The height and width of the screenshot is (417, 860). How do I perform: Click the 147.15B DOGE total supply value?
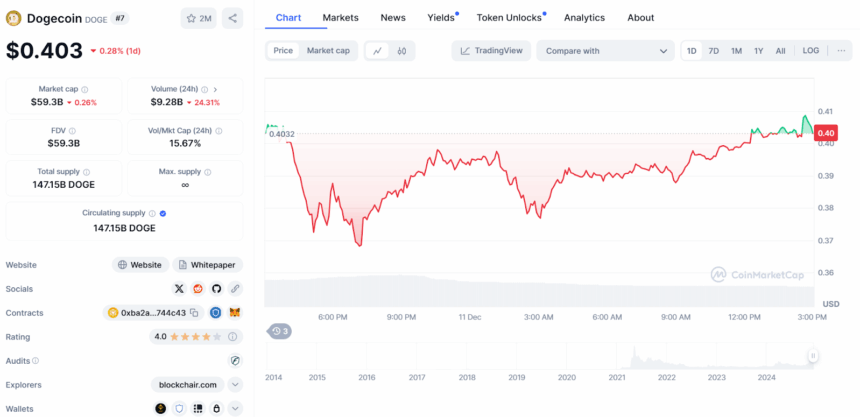pos(64,185)
